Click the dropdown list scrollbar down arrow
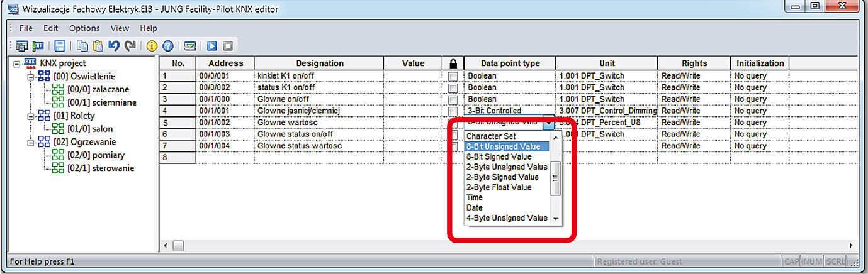 (x=555, y=219)
